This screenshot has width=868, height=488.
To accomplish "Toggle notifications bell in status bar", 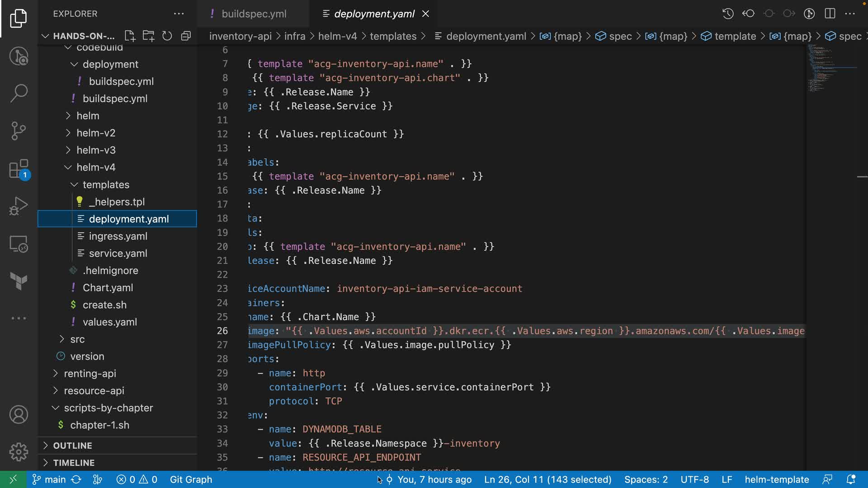I will (x=850, y=479).
